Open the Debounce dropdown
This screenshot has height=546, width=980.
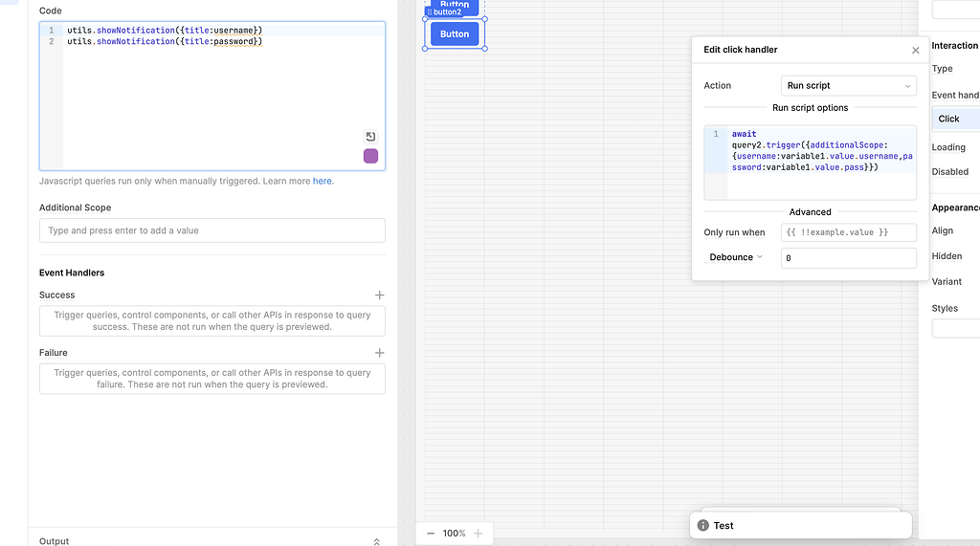(736, 257)
